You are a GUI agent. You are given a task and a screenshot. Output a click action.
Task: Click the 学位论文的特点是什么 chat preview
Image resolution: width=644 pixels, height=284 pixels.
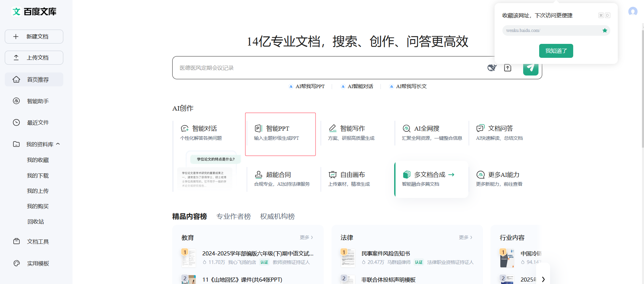(x=216, y=159)
